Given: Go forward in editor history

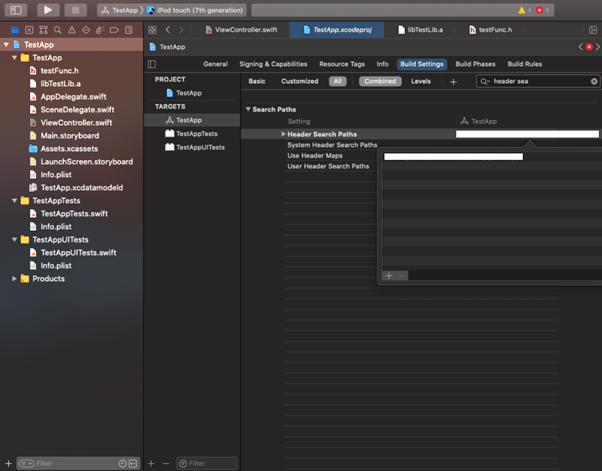Looking at the screenshot, I should (x=181, y=30).
